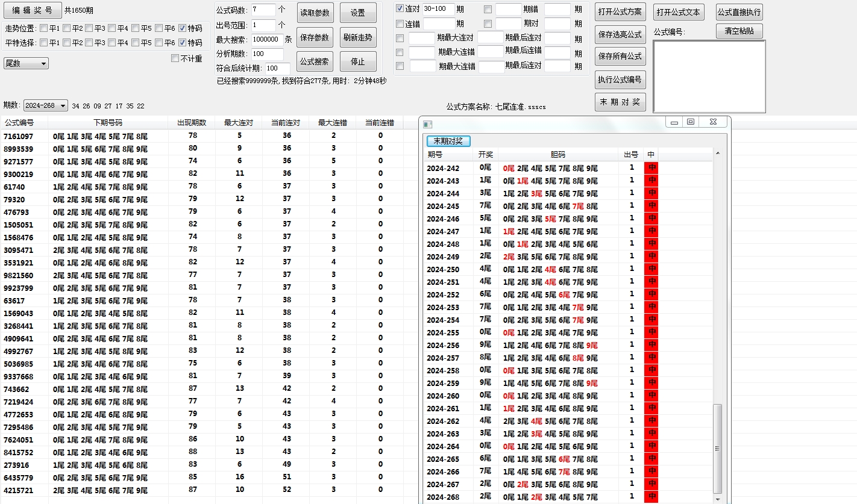
Task: Click 清空粘贴 to clear and paste
Action: 739,31
